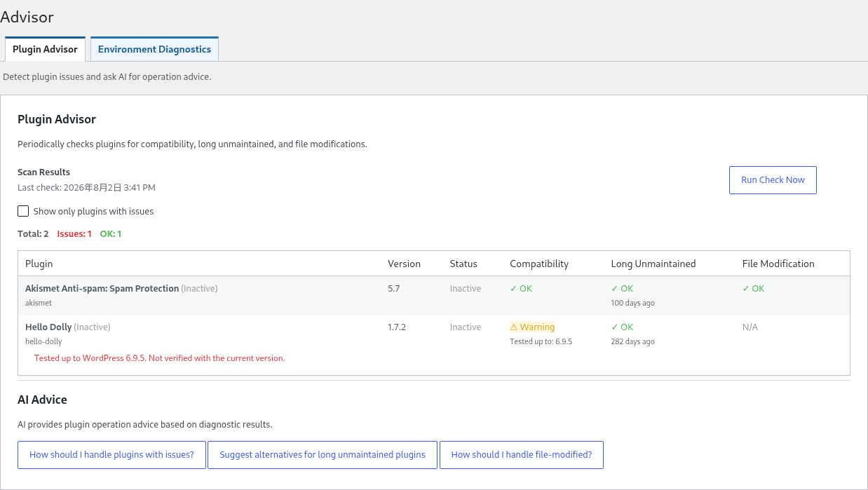This screenshot has height=490, width=868.
Task: Click the Warning compatibility badge for Hello Dolly
Action: [532, 327]
